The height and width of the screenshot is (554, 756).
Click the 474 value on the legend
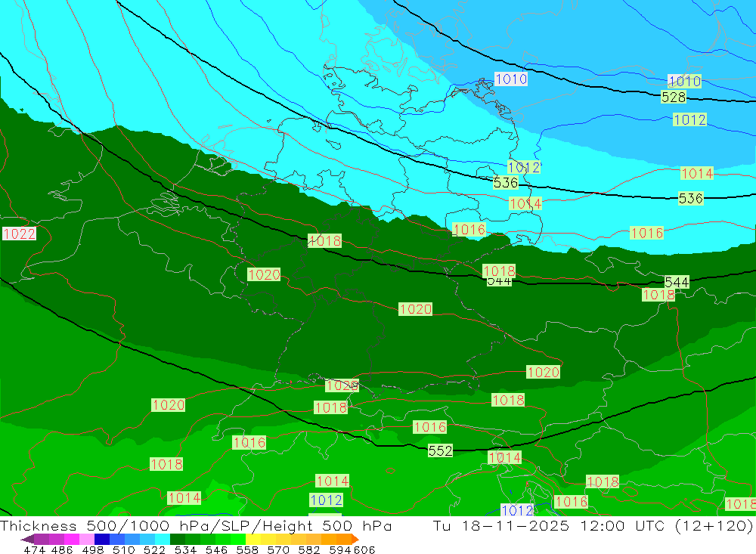click(x=34, y=549)
